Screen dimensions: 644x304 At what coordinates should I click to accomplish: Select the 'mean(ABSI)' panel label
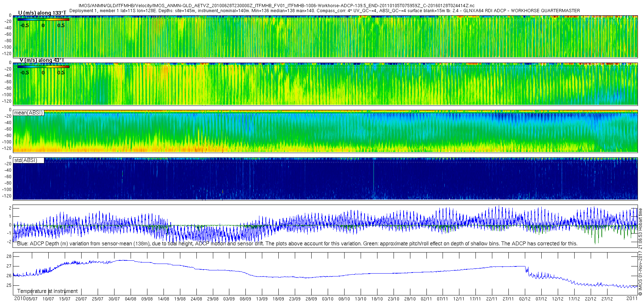coord(28,113)
